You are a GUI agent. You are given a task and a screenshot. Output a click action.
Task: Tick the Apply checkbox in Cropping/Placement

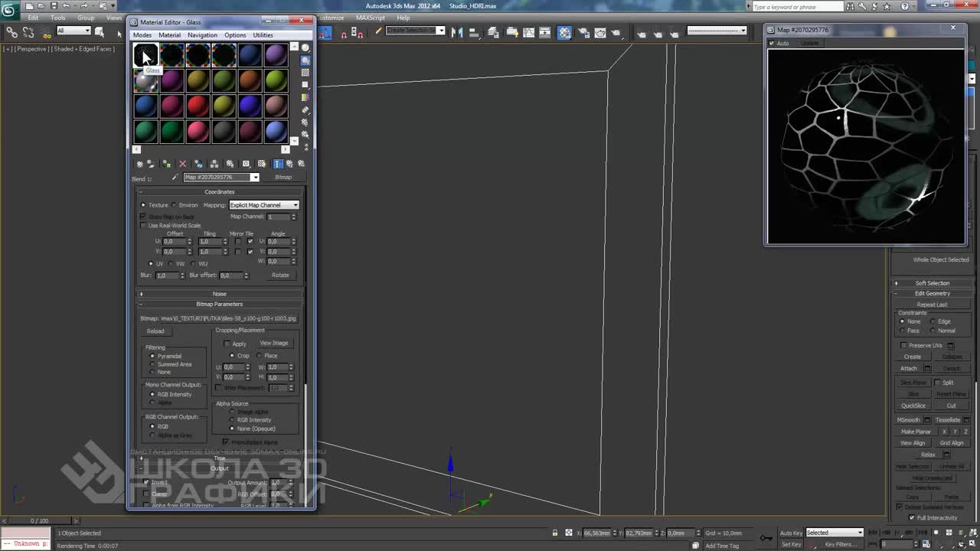227,344
